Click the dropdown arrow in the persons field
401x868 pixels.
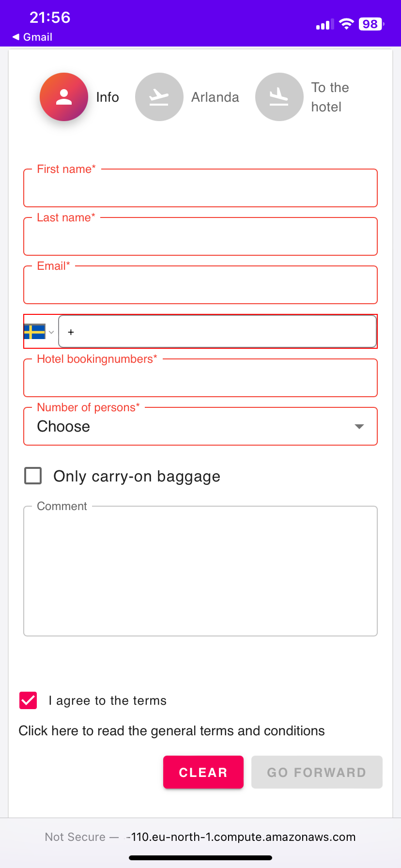tap(359, 427)
